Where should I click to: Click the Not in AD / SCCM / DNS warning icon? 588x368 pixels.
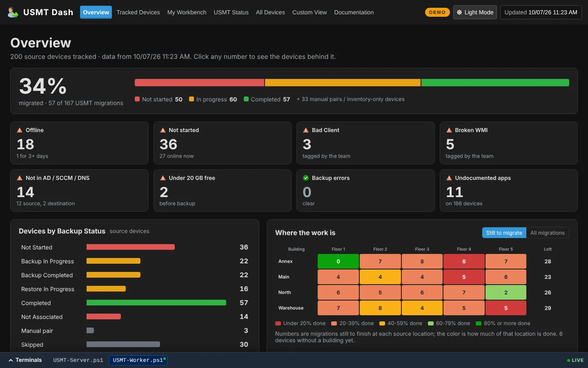[x=20, y=178]
